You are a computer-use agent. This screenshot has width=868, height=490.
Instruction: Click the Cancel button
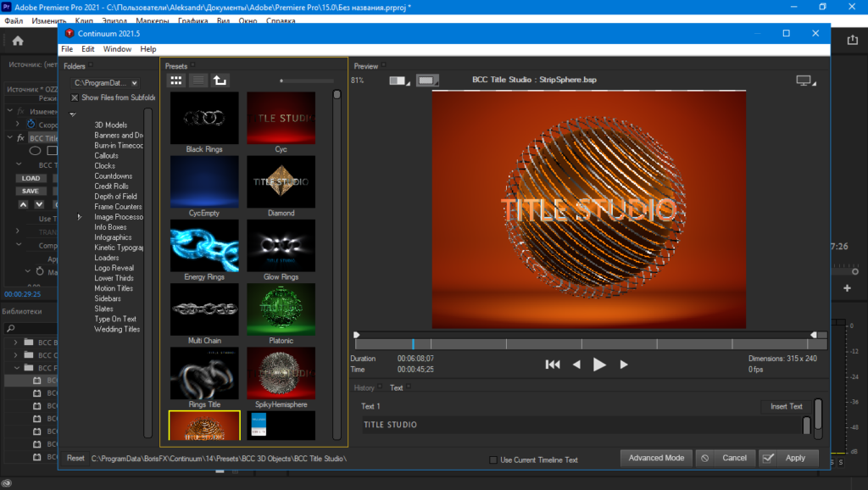tap(734, 458)
